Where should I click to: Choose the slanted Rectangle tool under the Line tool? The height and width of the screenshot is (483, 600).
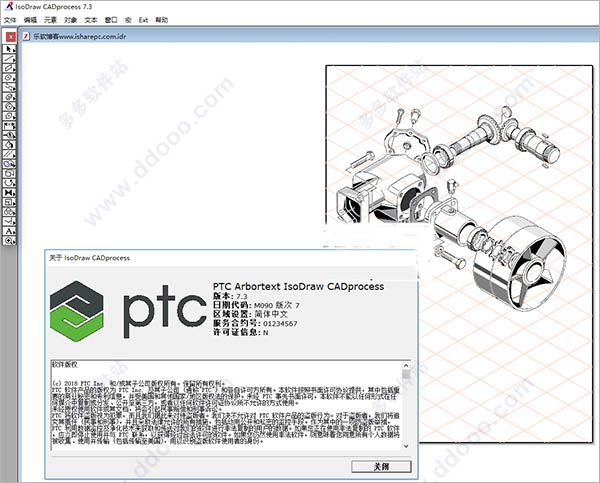(9, 68)
